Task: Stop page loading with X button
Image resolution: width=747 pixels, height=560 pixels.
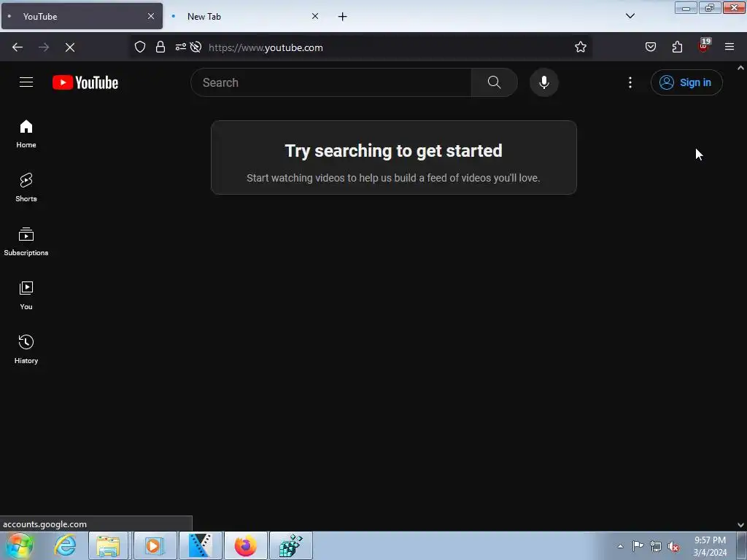Action: (70, 47)
